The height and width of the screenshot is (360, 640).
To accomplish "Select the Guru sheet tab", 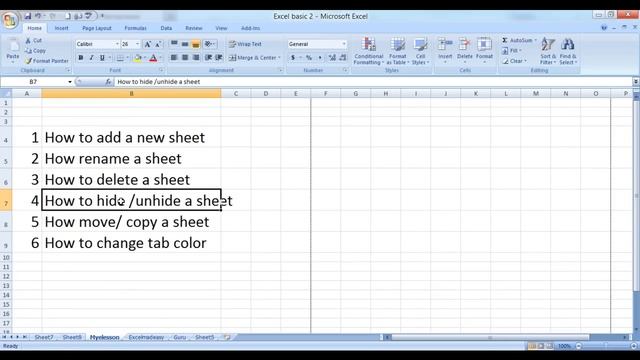I will [180, 337].
